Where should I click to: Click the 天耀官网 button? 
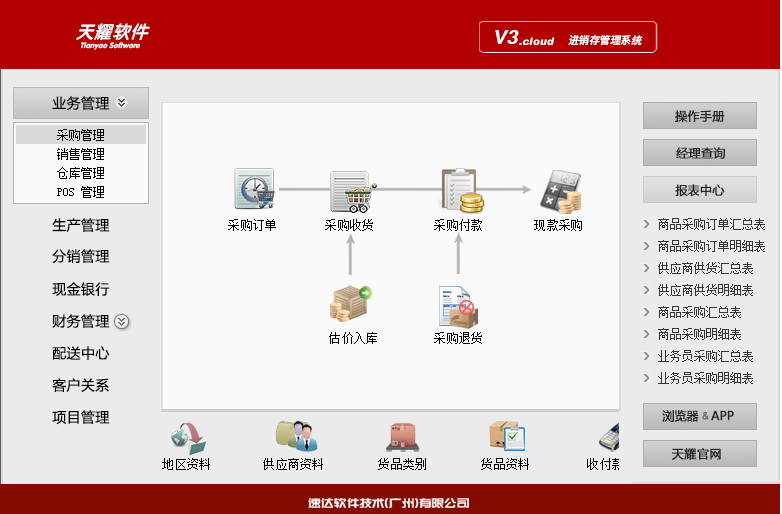click(700, 454)
